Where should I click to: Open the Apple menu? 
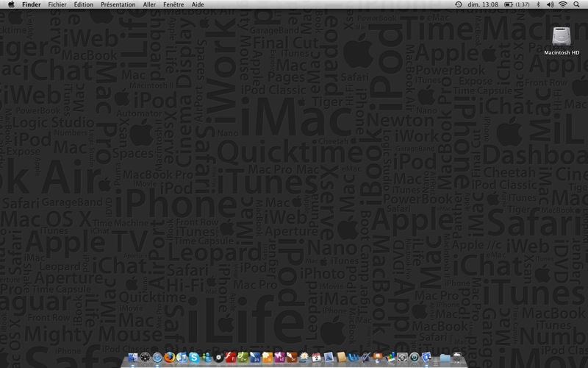coord(11,4)
